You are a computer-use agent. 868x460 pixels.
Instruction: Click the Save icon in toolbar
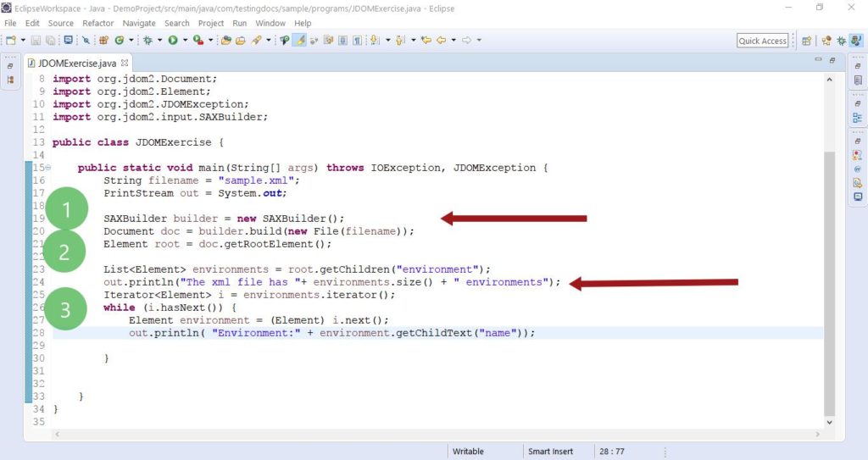point(36,40)
